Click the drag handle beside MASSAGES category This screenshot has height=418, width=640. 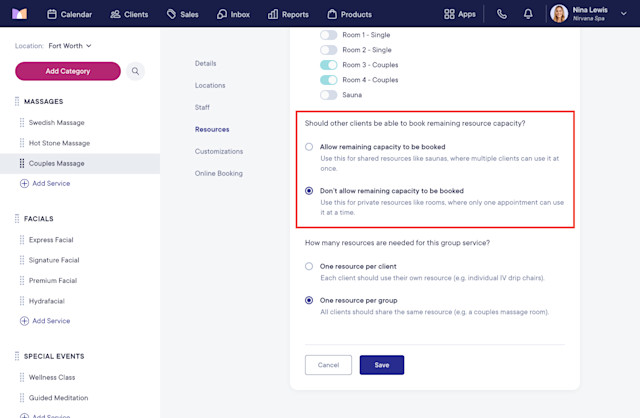click(17, 101)
